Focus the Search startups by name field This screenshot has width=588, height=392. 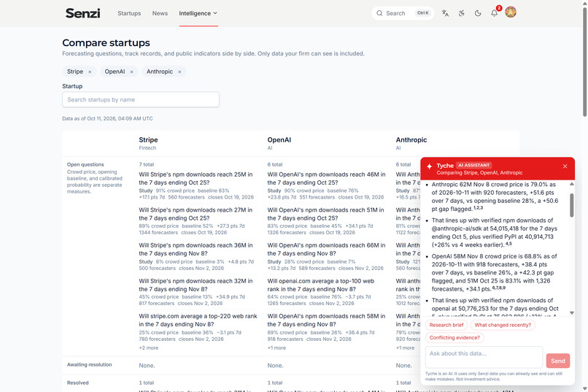pos(141,99)
